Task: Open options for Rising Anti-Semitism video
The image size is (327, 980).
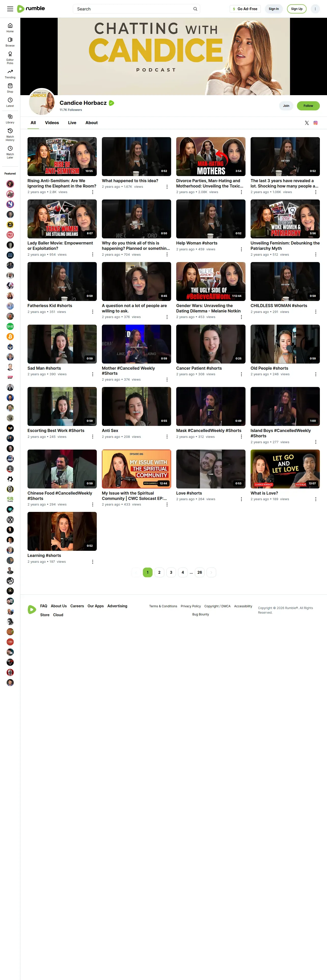Action: click(92, 192)
